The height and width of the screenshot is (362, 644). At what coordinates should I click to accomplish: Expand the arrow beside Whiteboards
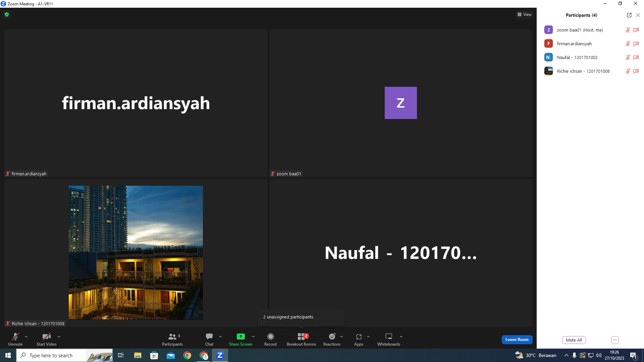click(401, 337)
